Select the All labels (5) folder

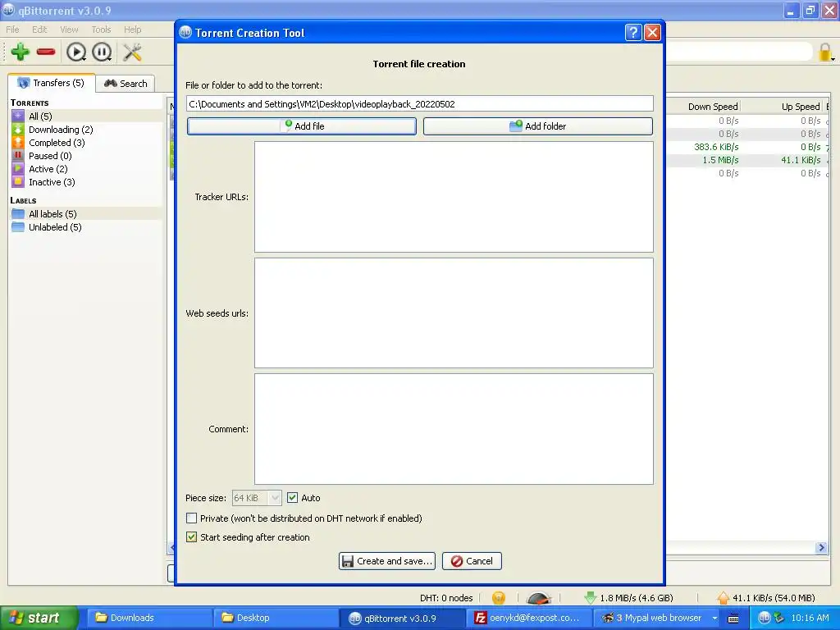pyautogui.click(x=52, y=214)
